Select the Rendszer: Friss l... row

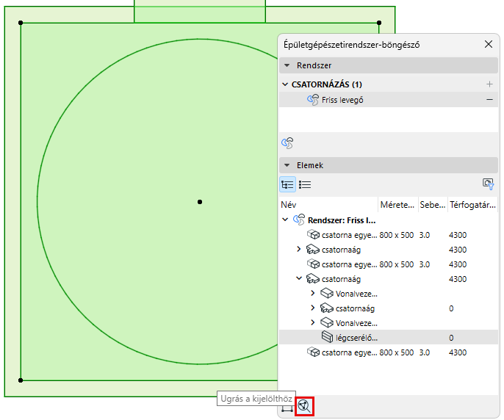click(388, 220)
